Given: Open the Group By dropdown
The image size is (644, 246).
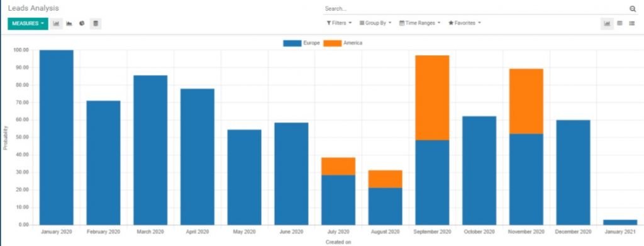Looking at the screenshot, I should pyautogui.click(x=375, y=23).
